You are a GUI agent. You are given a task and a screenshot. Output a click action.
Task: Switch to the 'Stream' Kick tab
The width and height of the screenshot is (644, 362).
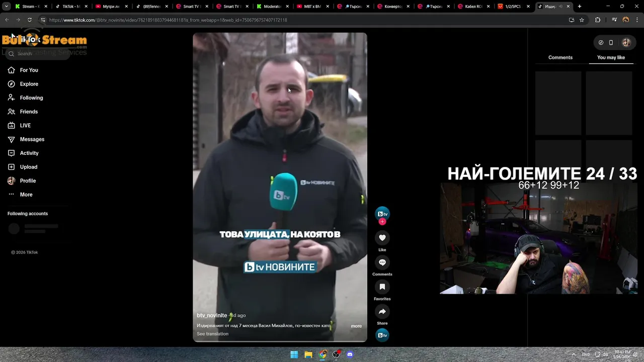pyautogui.click(x=31, y=7)
